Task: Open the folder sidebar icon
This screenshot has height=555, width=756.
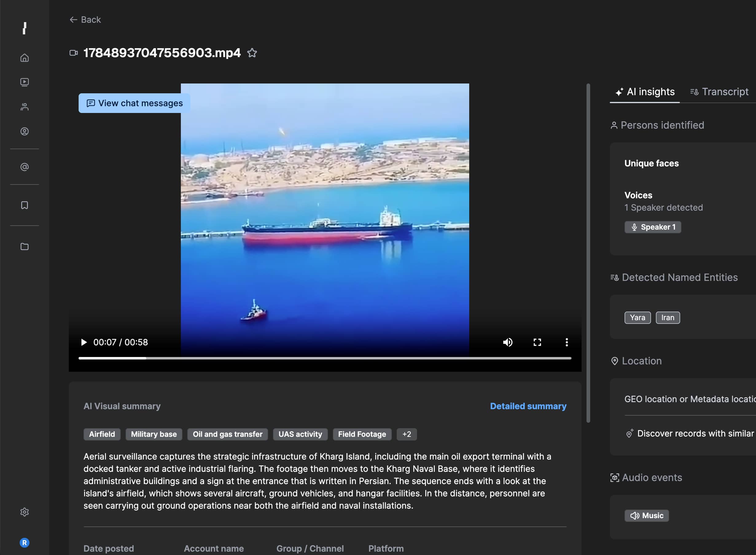Action: (25, 246)
